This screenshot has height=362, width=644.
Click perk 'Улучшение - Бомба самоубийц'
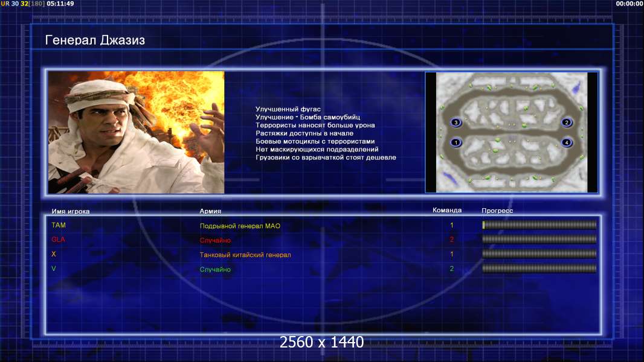(308, 117)
